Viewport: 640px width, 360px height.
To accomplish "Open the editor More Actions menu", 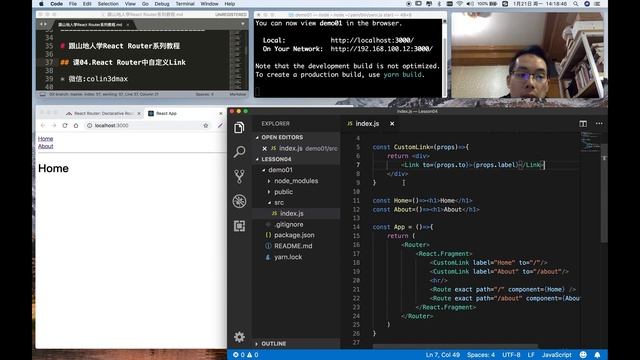I will [x=599, y=123].
